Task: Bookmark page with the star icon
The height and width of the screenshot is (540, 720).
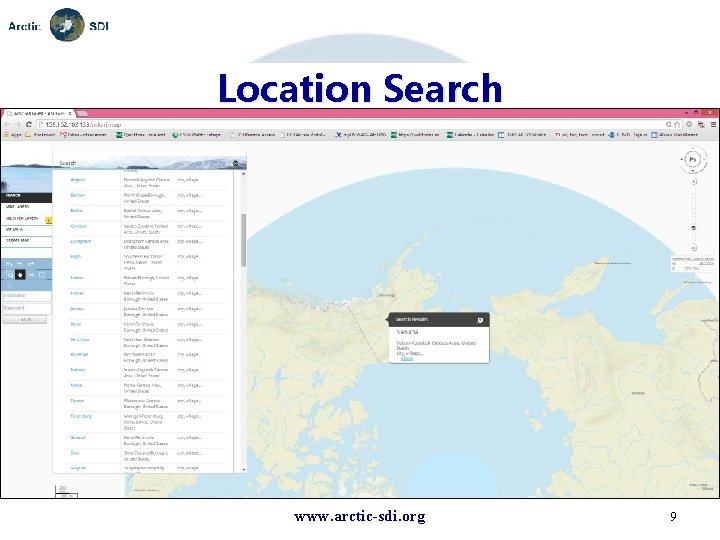Action: [677, 124]
